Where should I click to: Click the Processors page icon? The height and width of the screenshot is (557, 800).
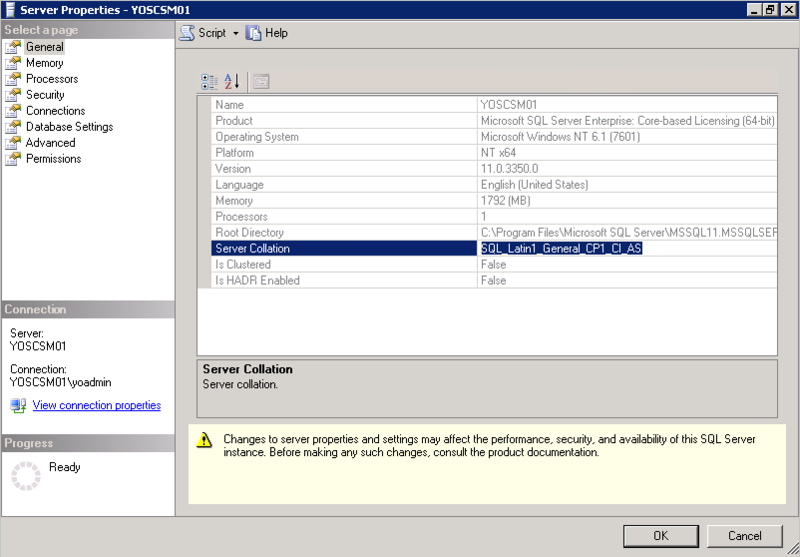coord(13,79)
